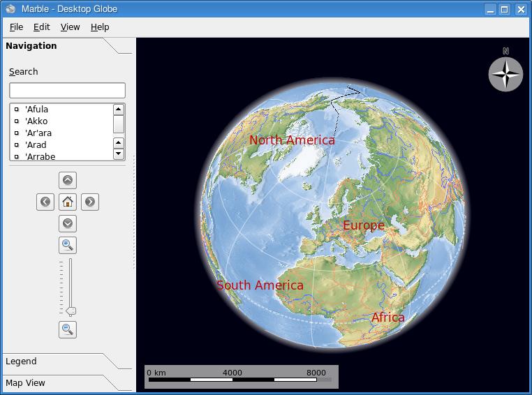
Task: Click the move left navigation arrow
Action: click(45, 202)
